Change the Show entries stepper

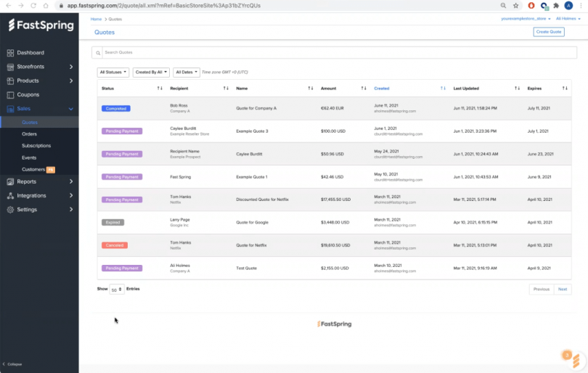click(x=117, y=290)
